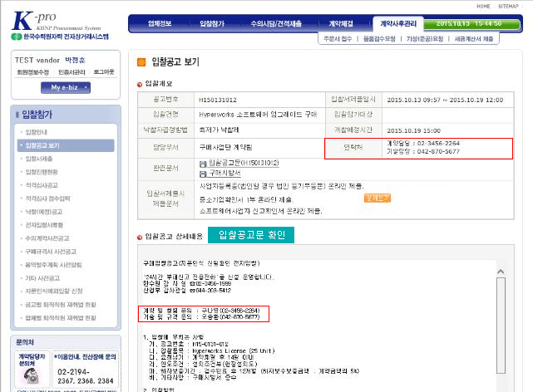Click the orange square icon beside 입찰공고 보기 title

(141, 62)
